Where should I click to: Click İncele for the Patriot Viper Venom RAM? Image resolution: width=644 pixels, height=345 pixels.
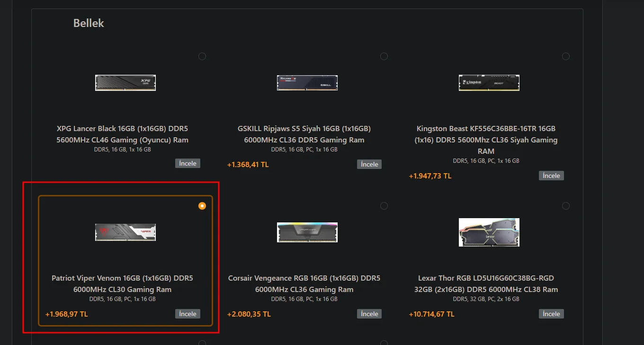coord(188,314)
